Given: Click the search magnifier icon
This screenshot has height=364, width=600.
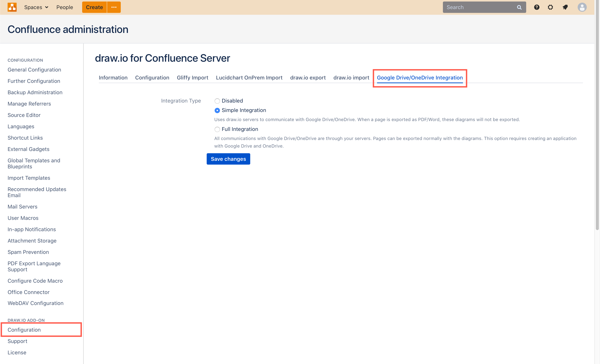Looking at the screenshot, I should [519, 7].
